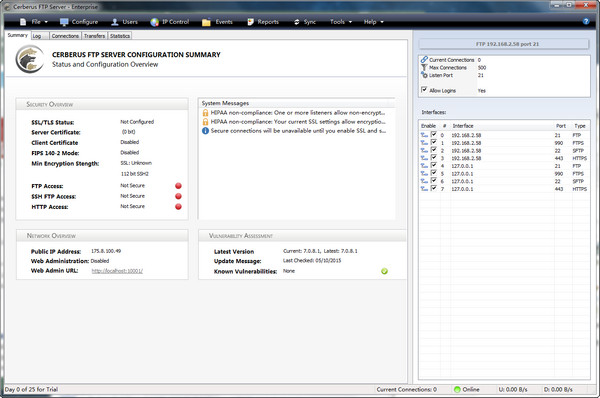600x398 pixels.
Task: Click the blue help question-mark icon
Action: [586, 21]
